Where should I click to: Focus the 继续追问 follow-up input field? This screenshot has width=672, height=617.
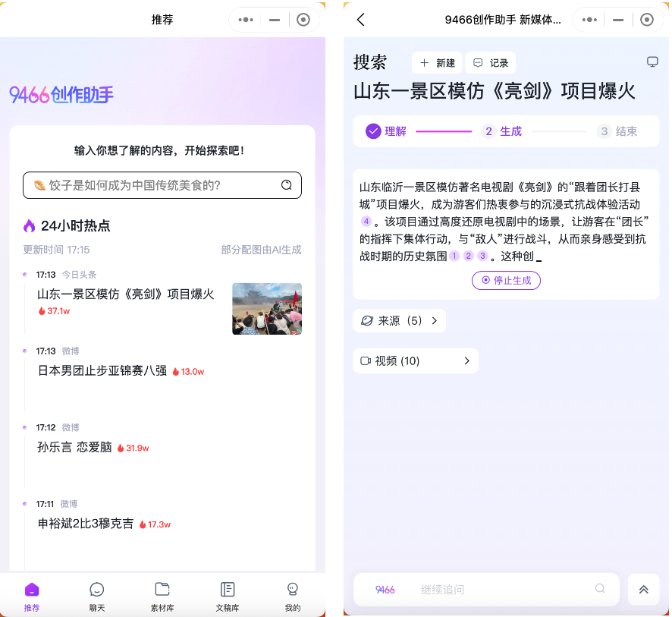[x=486, y=590]
